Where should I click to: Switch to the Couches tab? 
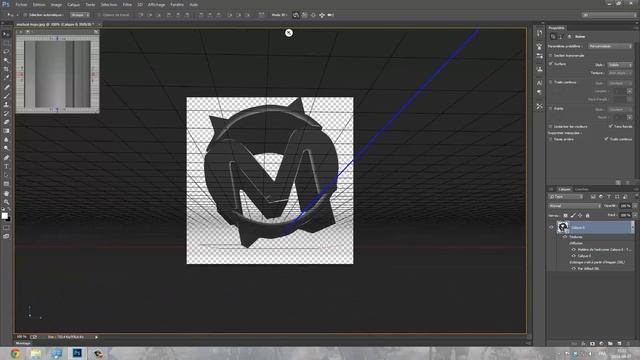[x=582, y=189]
